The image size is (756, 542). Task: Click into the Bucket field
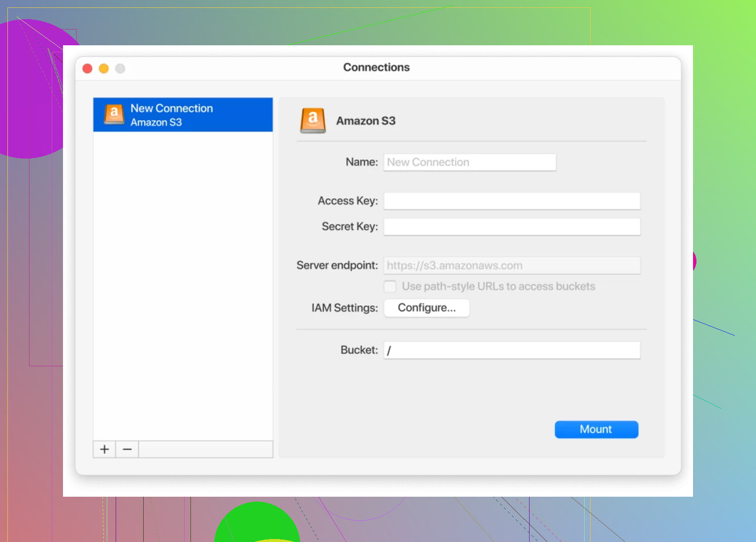(x=512, y=351)
